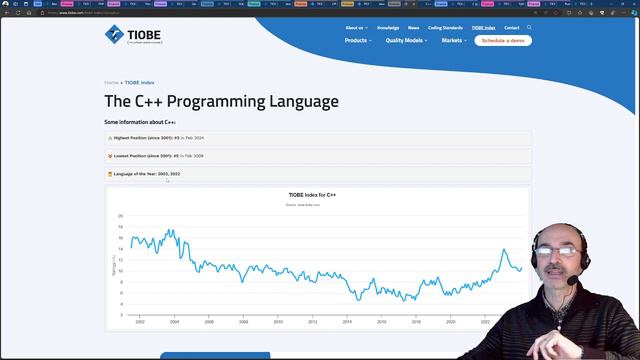The image size is (640, 360).
Task: Click the heading The C++ Programming Language
Action: (x=221, y=101)
